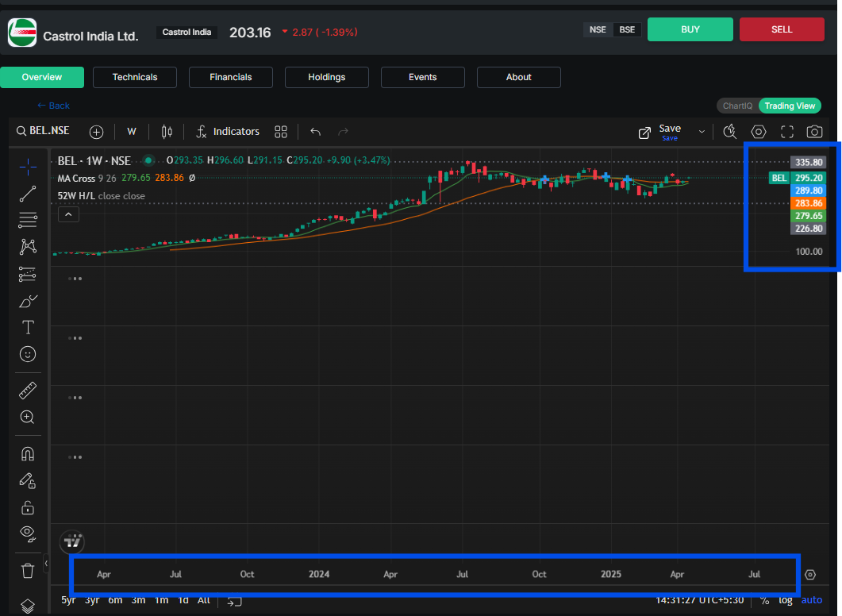This screenshot has height=616, width=842.
Task: Enter fullscreen chart mode
Action: coord(787,132)
